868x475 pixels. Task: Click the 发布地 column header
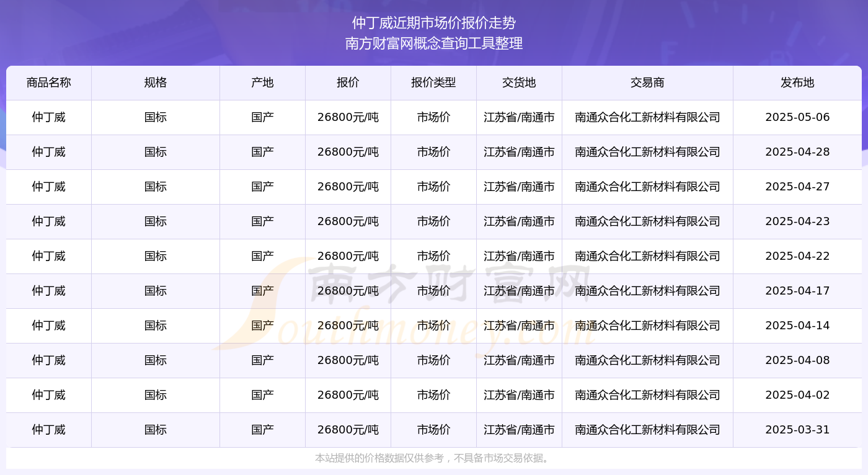[x=797, y=82]
